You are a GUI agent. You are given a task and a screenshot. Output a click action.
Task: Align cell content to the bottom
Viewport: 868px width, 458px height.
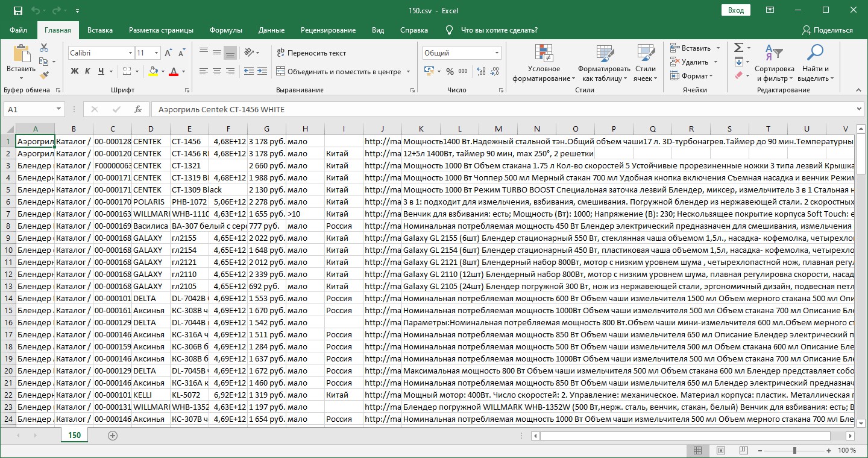coord(230,53)
